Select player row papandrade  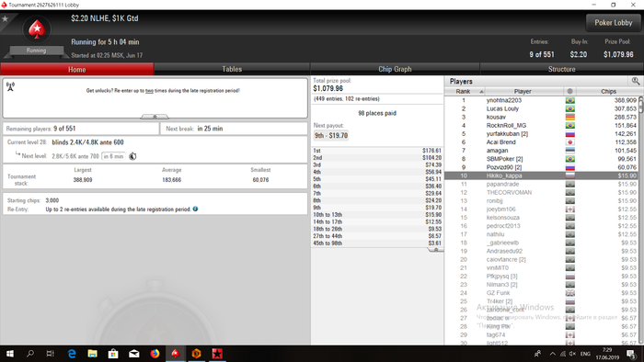click(541, 184)
